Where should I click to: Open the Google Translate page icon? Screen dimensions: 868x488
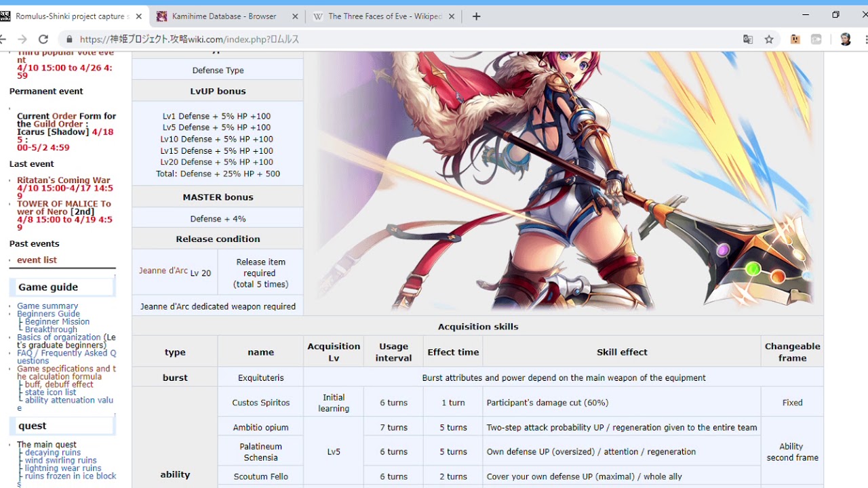click(x=748, y=39)
